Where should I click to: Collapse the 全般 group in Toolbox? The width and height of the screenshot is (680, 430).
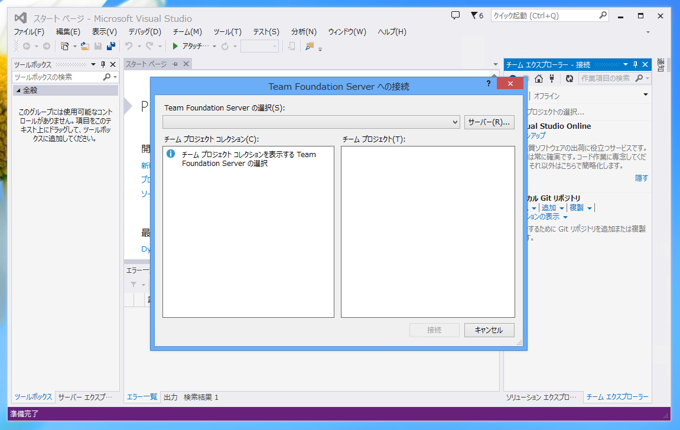18,90
